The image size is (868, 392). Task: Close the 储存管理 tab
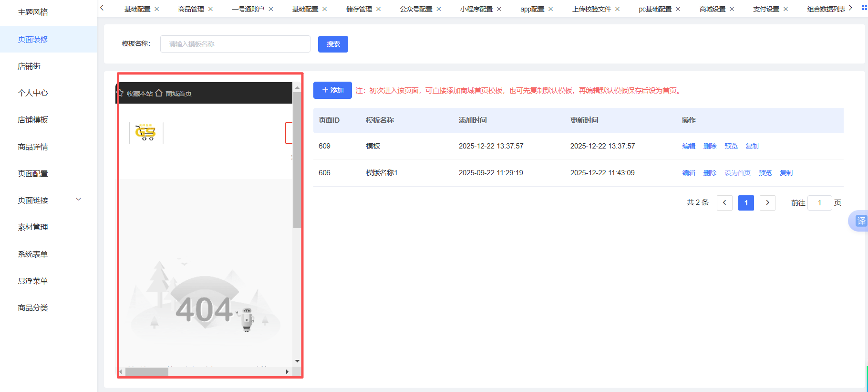point(378,9)
